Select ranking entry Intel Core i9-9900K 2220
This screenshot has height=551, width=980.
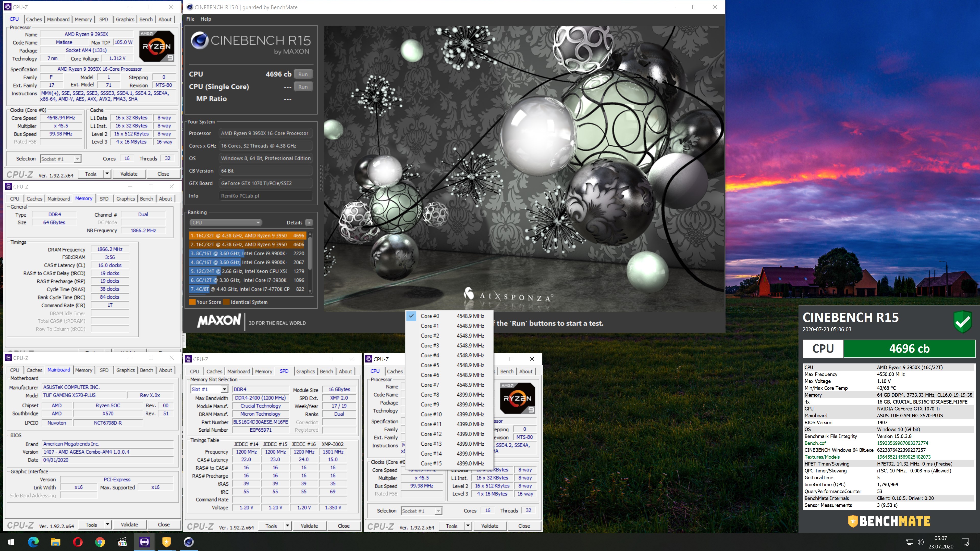point(247,253)
